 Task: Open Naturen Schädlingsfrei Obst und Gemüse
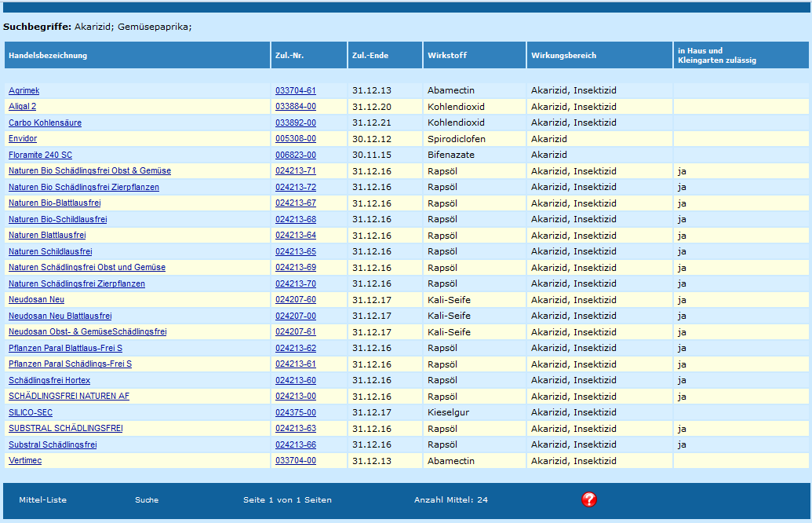click(x=87, y=267)
